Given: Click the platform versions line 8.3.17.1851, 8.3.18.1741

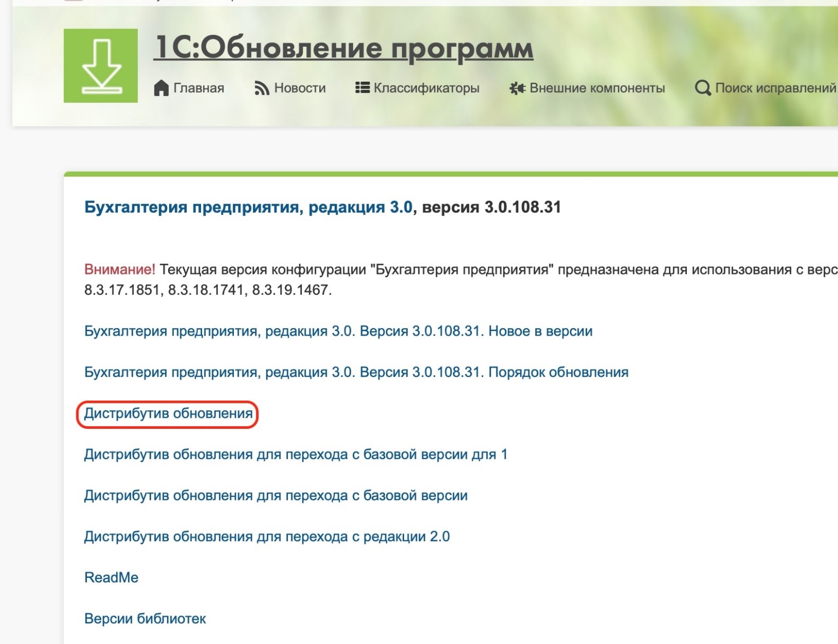Looking at the screenshot, I should tap(208, 290).
